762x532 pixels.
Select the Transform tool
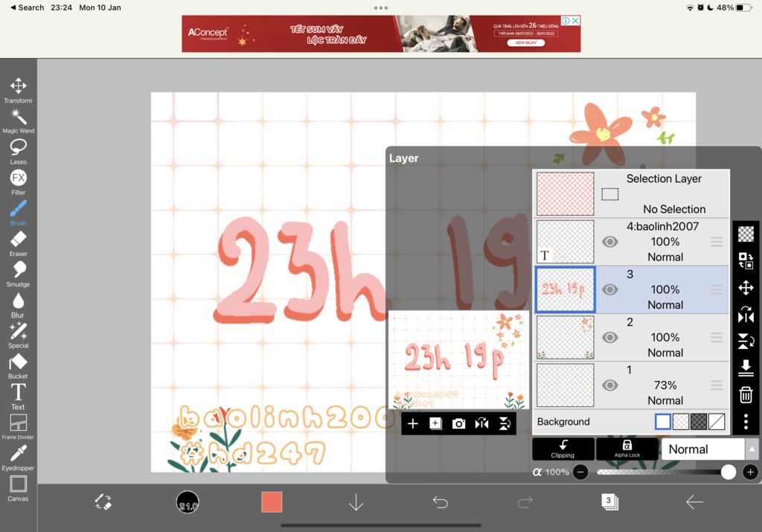[x=18, y=90]
